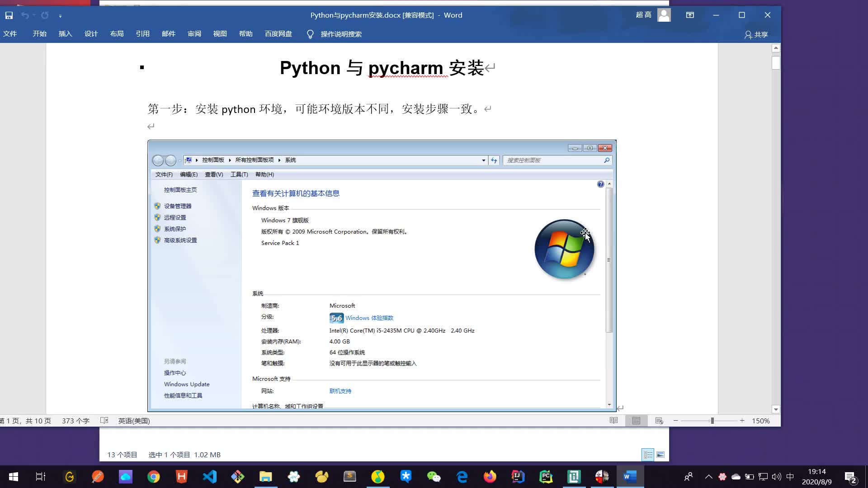
Task: Switch to Web Layout view icon
Action: pyautogui.click(x=659, y=421)
